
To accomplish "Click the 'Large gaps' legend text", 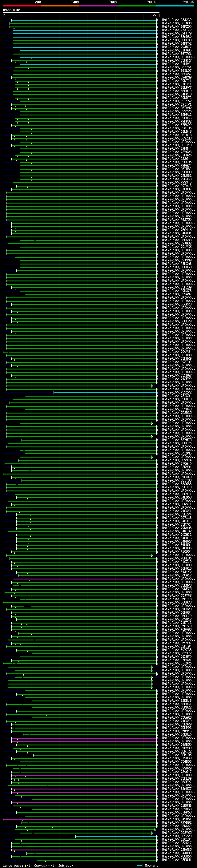I will coord(13,865).
